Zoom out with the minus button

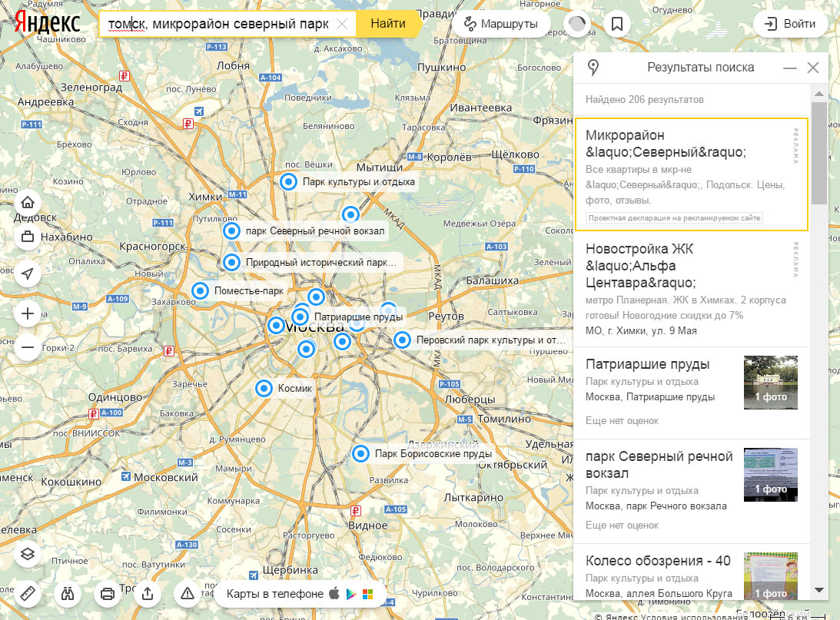28,347
